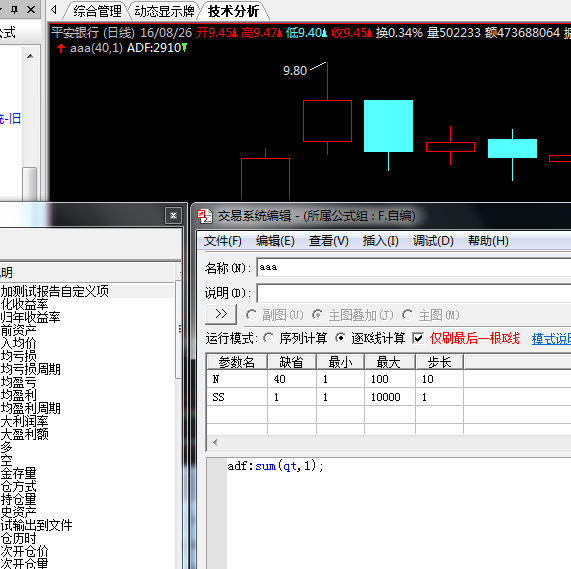Image resolution: width=571 pixels, height=569 pixels.
Task: Toggle the 仅刷最后一根K线 checkbox
Action: coord(418,338)
